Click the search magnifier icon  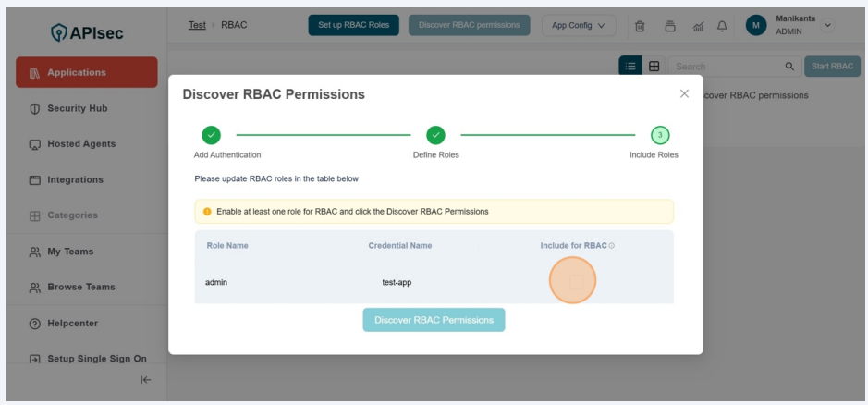pyautogui.click(x=789, y=67)
